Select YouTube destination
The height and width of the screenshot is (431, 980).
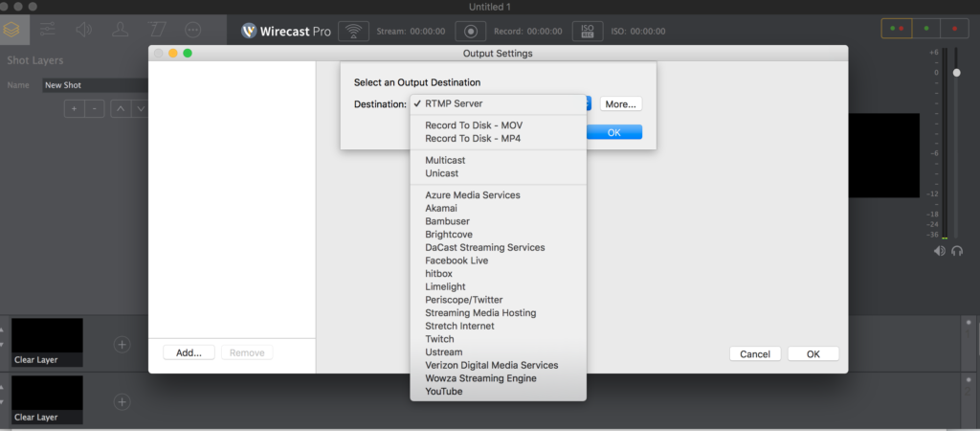click(498, 392)
